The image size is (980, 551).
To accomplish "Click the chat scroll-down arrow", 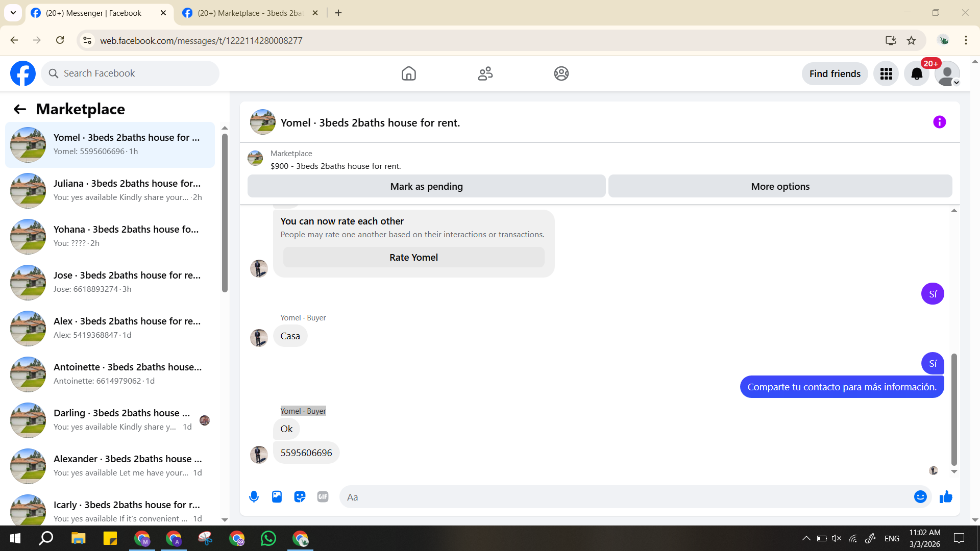I will [x=954, y=472].
